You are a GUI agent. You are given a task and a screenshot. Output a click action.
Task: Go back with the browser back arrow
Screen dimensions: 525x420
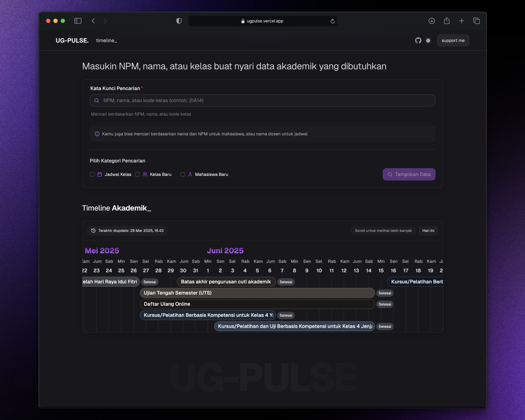93,21
